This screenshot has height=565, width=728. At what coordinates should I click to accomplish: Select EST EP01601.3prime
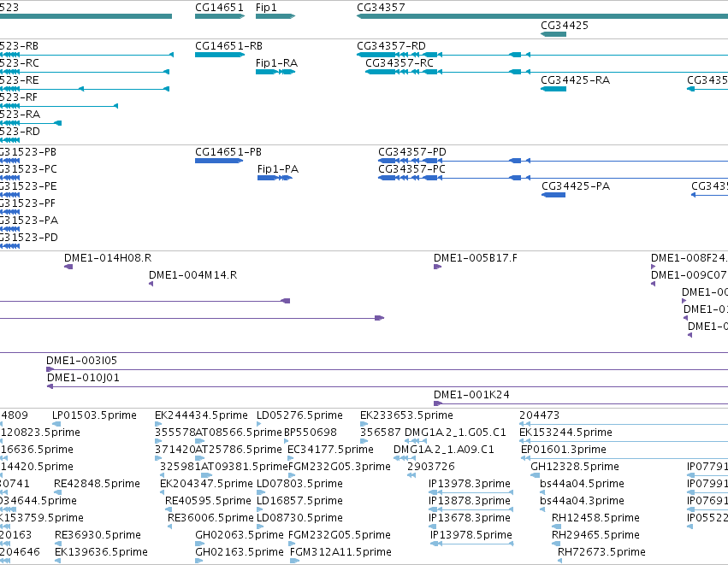(563, 450)
